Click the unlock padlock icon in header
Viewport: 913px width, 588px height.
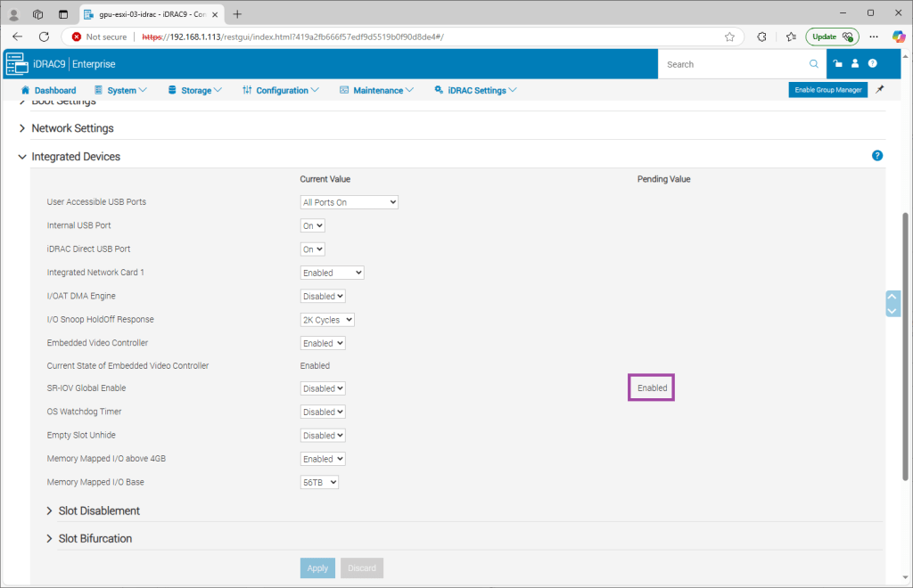tap(838, 64)
